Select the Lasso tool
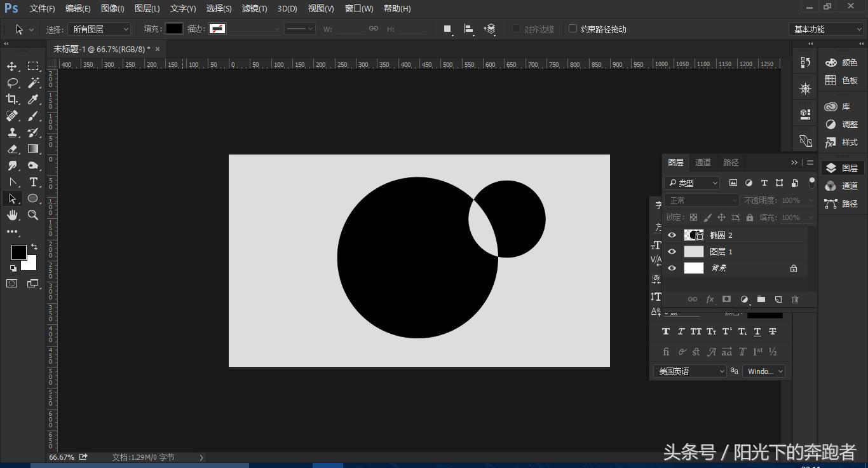 point(12,83)
